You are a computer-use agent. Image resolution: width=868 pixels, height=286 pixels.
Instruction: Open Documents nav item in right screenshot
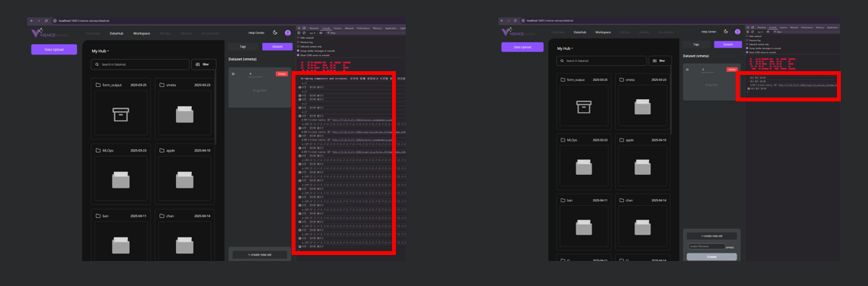click(666, 32)
